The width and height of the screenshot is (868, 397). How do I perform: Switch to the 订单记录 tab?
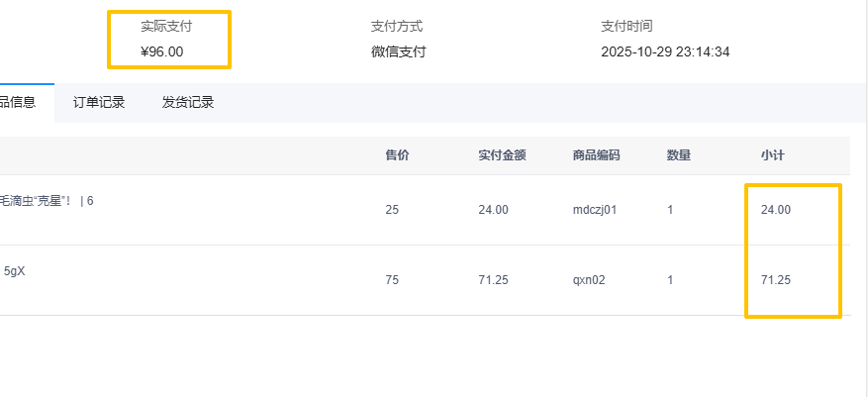click(x=99, y=102)
